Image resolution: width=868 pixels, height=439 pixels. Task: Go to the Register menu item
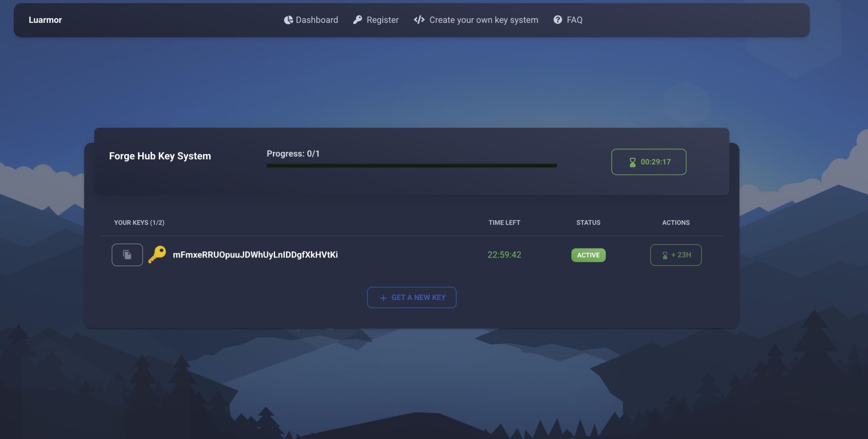click(382, 20)
